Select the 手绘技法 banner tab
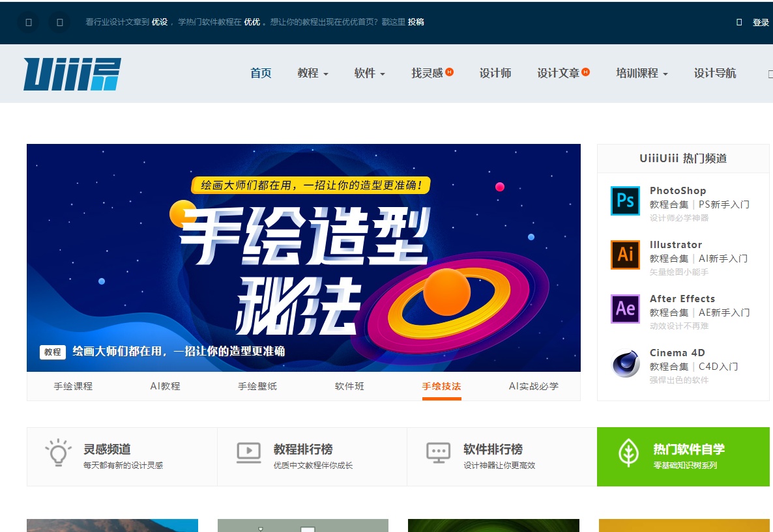This screenshot has width=773, height=532. click(x=441, y=386)
